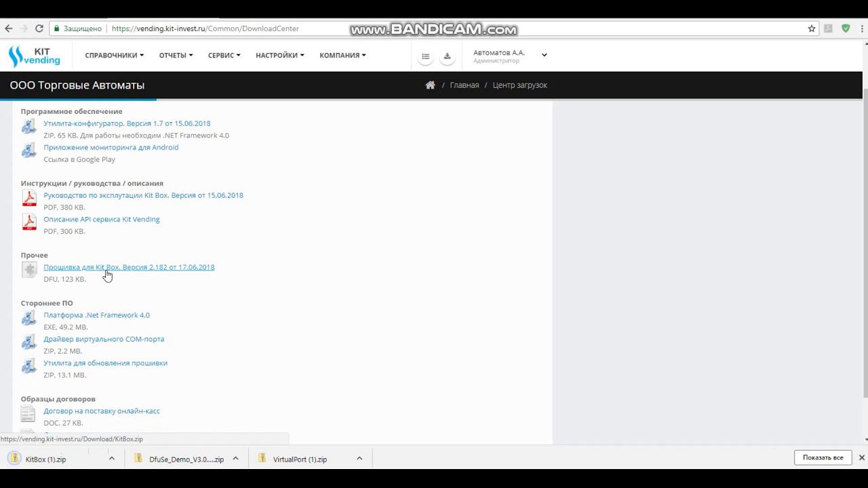Click Показать все downloads button
The height and width of the screenshot is (488, 868).
(x=823, y=457)
